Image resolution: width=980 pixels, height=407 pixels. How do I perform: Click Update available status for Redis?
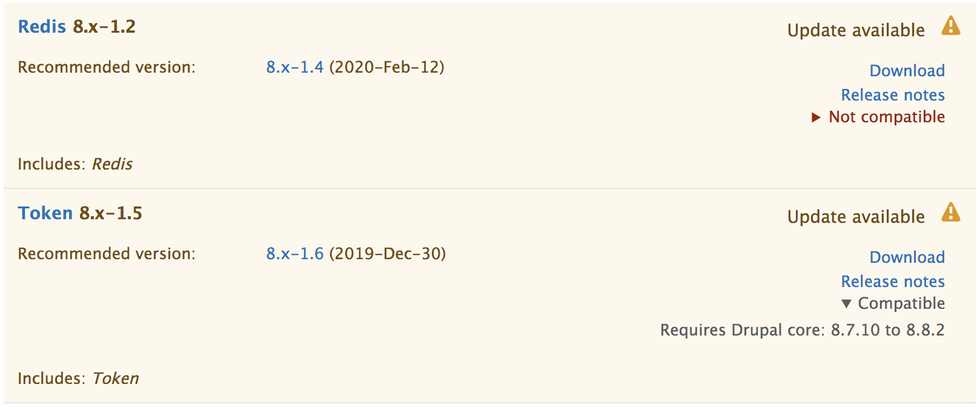pyautogui.click(x=856, y=30)
